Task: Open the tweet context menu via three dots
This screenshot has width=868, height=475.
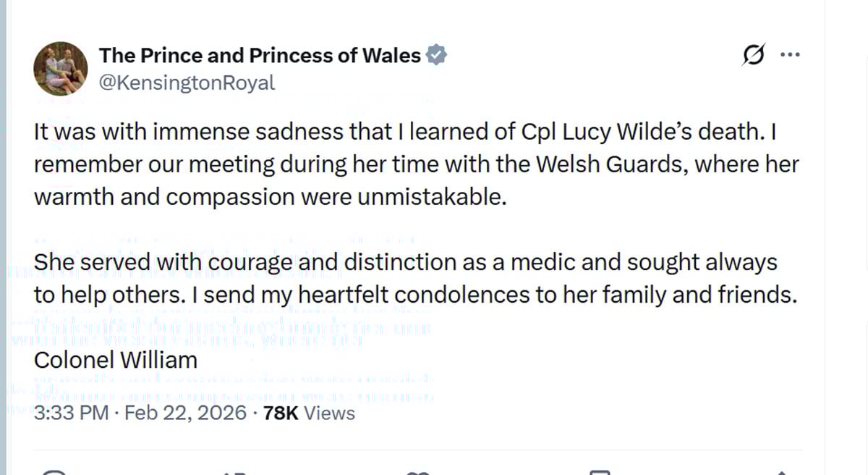Action: click(791, 54)
